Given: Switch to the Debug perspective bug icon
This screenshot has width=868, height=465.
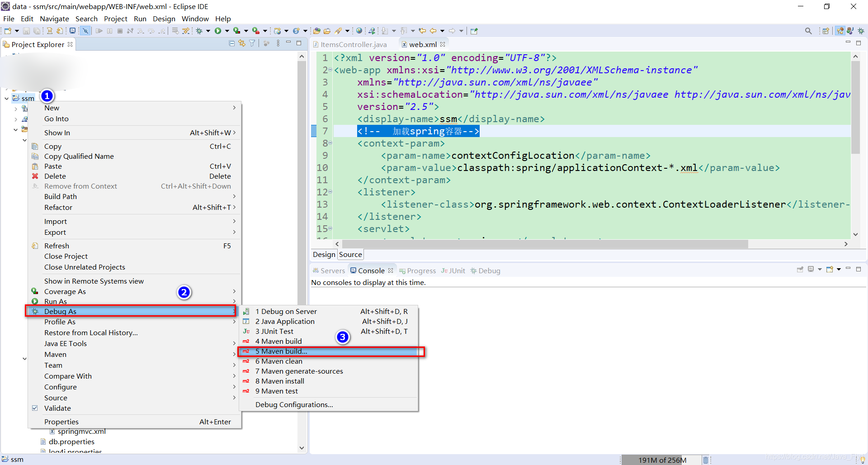Looking at the screenshot, I should click(x=861, y=31).
